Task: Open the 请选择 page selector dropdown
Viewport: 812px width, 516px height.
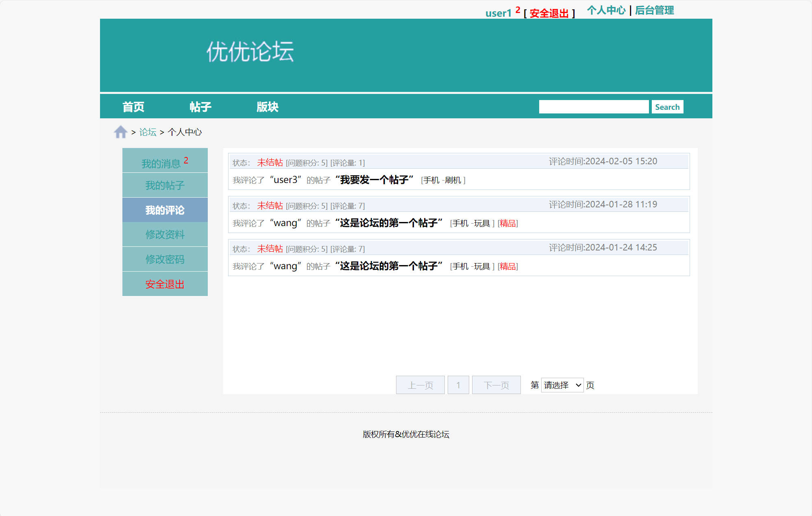Action: click(562, 385)
